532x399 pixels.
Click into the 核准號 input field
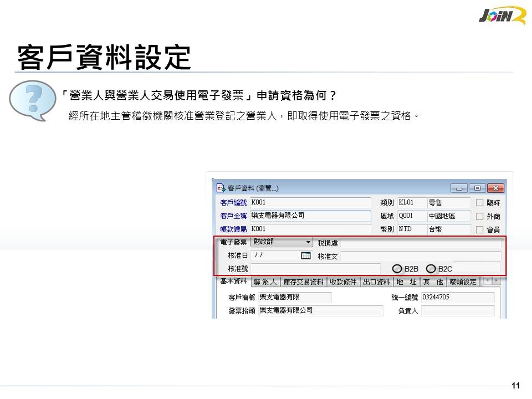315,269
